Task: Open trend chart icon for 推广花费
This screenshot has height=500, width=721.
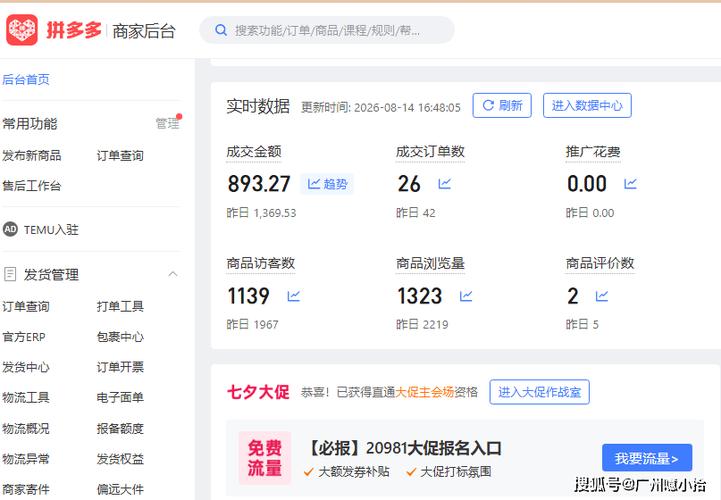Action: (630, 184)
